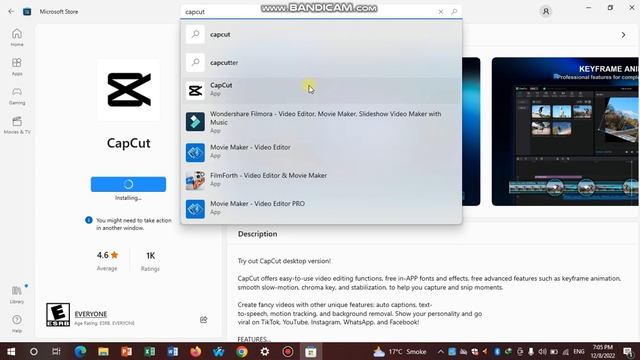Open File Explorer from taskbar
Viewport: 640px width, 360px height.
[x=103, y=351]
